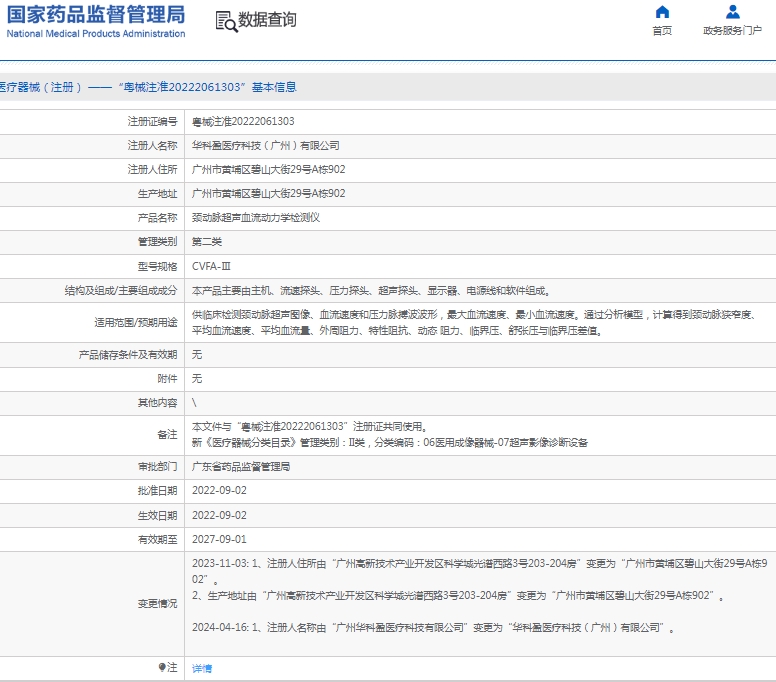Select product name 颈动脉超声血流动力学检测仪

(x=256, y=217)
